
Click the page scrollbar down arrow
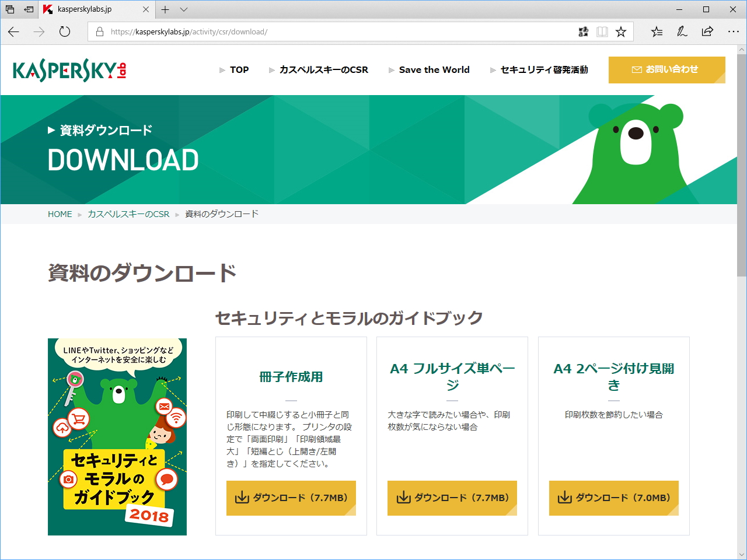click(742, 554)
